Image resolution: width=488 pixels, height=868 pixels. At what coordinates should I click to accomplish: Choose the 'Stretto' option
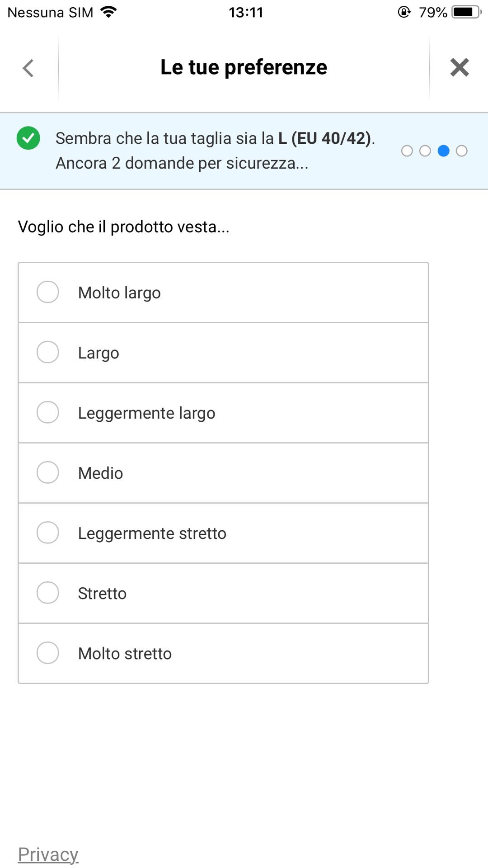click(x=48, y=593)
